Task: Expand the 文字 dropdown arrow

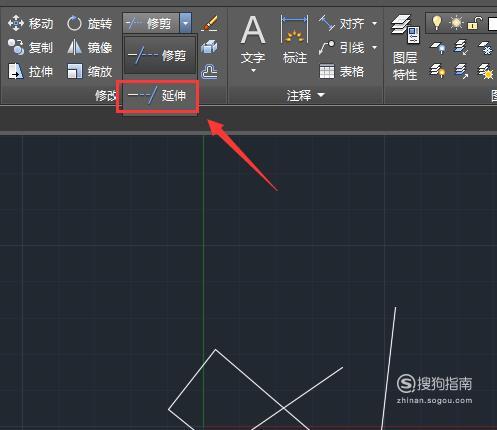Action: pyautogui.click(x=253, y=70)
